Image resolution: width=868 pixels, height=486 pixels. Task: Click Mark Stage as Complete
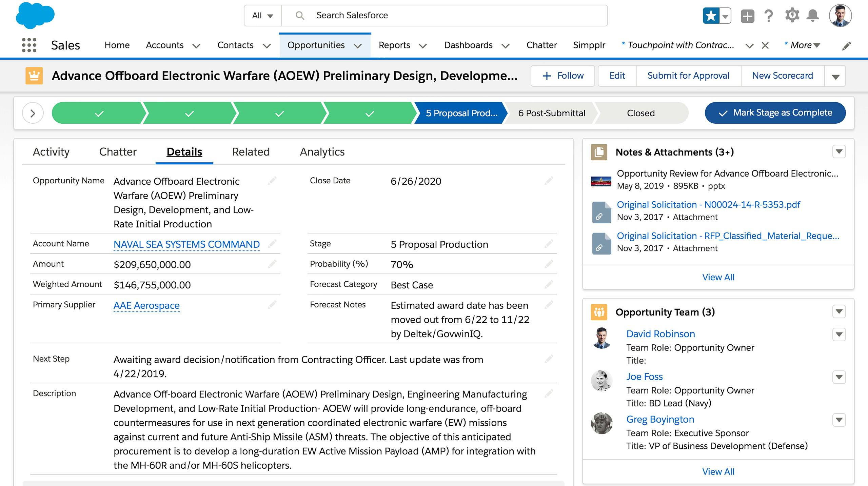pos(775,113)
